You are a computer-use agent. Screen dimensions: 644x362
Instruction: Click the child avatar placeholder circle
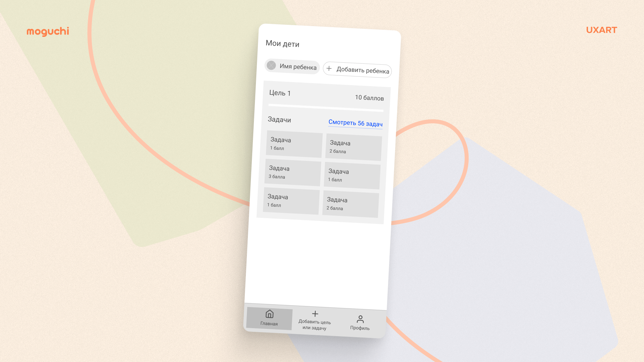pyautogui.click(x=271, y=65)
